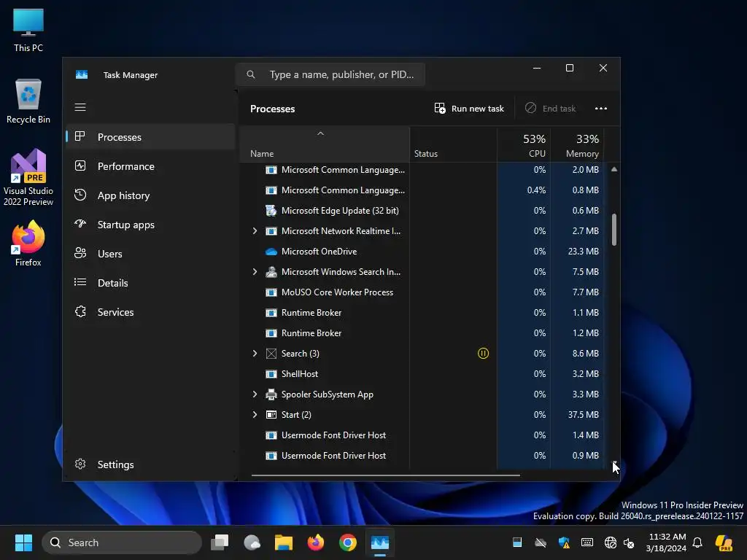Open the Startup apps page

(x=150, y=225)
